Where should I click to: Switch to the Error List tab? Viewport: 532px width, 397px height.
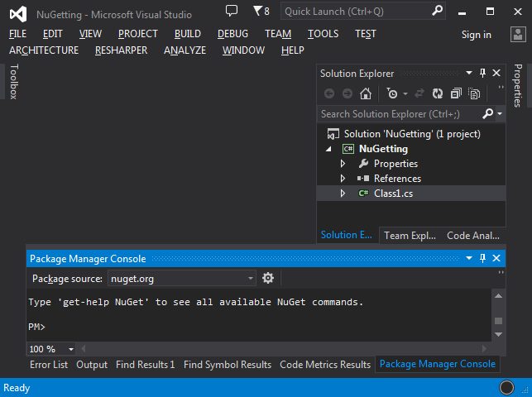coord(49,365)
